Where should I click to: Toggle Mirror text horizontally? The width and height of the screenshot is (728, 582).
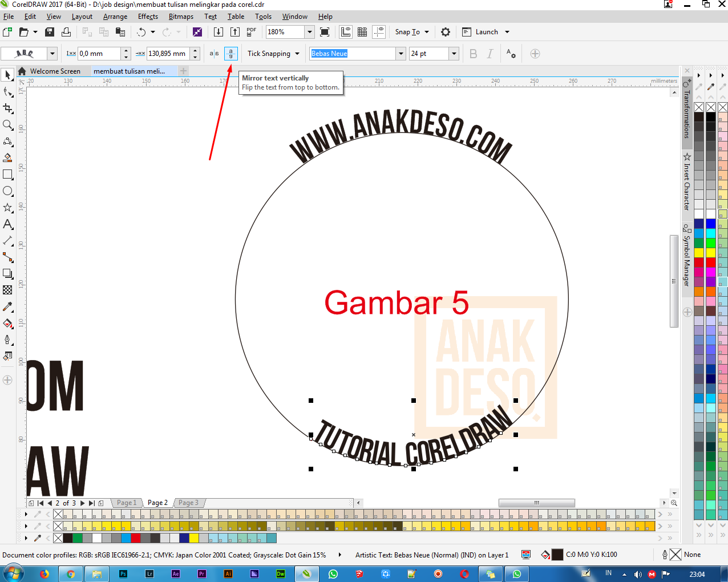tap(214, 54)
